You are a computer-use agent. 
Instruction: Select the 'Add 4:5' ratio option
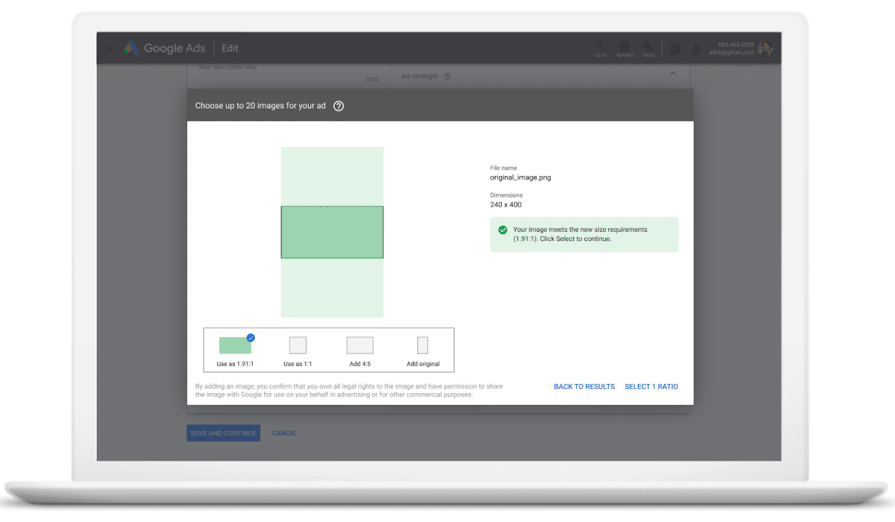360,345
